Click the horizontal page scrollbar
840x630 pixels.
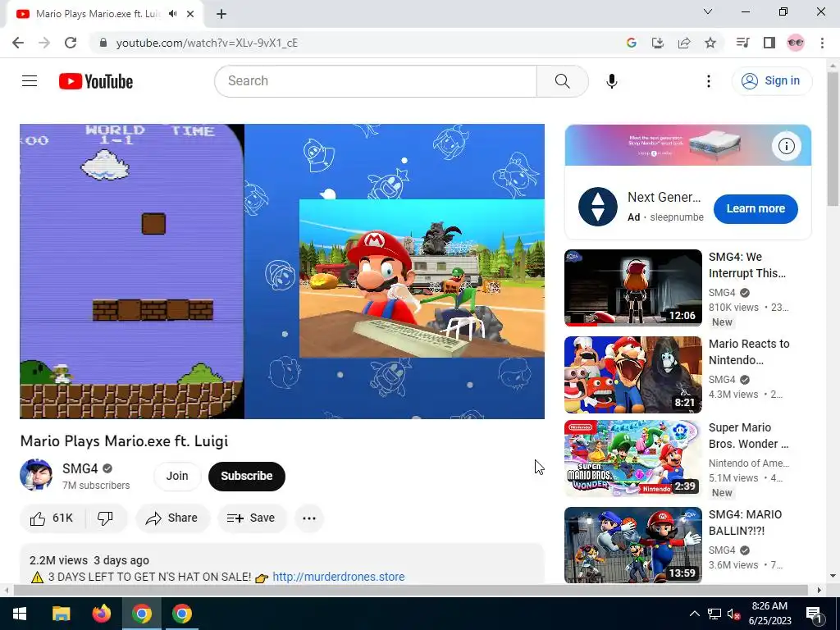[410, 591]
